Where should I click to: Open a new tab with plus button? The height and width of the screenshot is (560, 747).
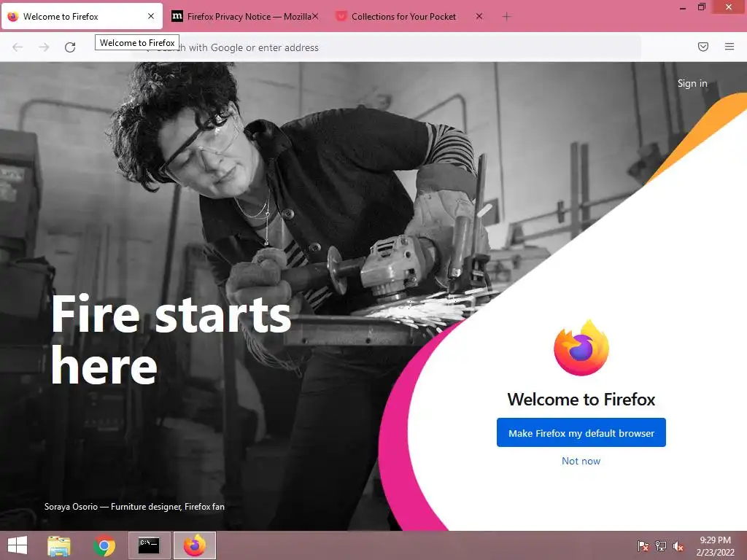tap(506, 17)
